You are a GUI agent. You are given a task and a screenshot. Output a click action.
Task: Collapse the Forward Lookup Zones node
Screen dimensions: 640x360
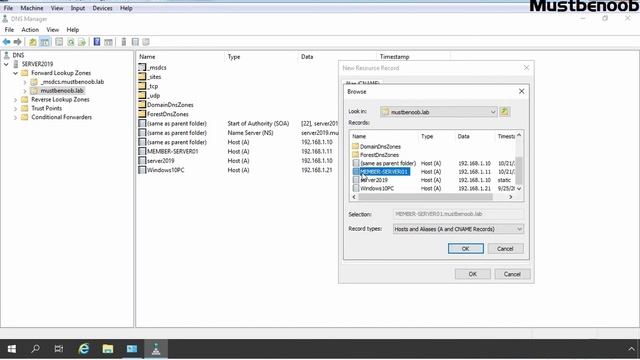tap(16, 73)
